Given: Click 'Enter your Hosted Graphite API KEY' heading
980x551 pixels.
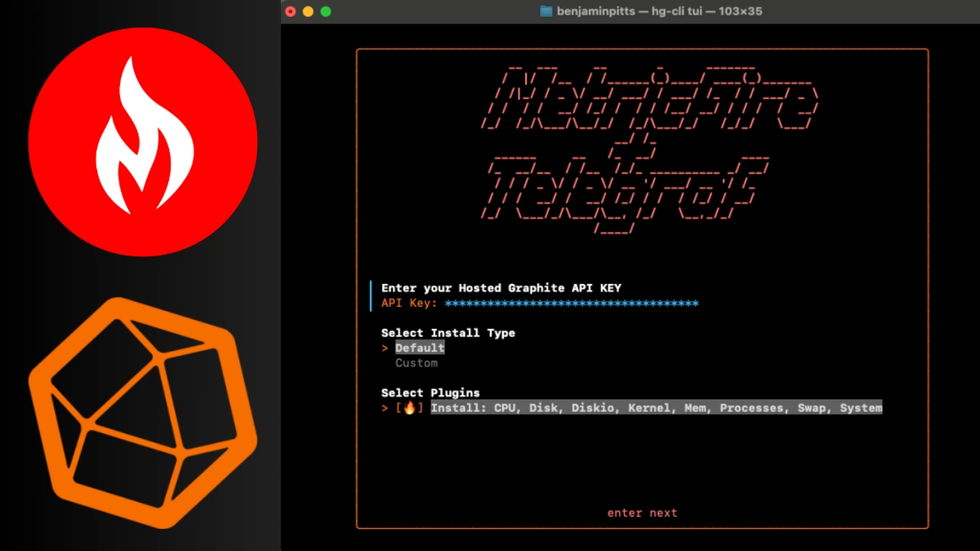Looking at the screenshot, I should click(501, 288).
